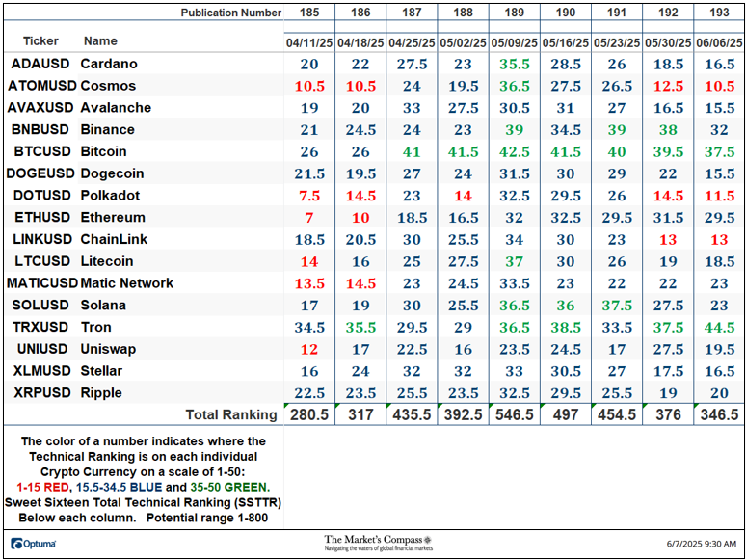Select Total Ranking value 435.5

[x=412, y=414]
